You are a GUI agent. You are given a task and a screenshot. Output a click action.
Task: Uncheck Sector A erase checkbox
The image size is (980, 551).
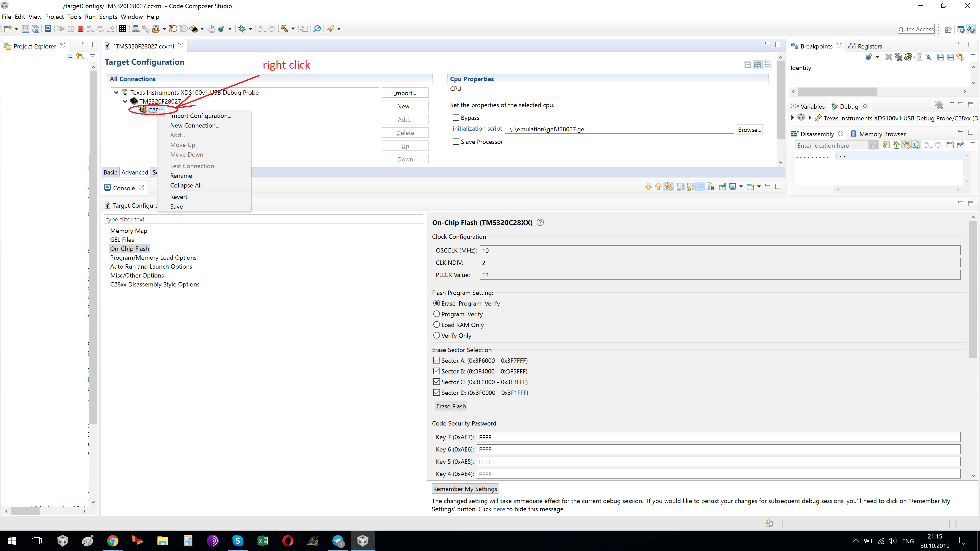[x=437, y=360]
